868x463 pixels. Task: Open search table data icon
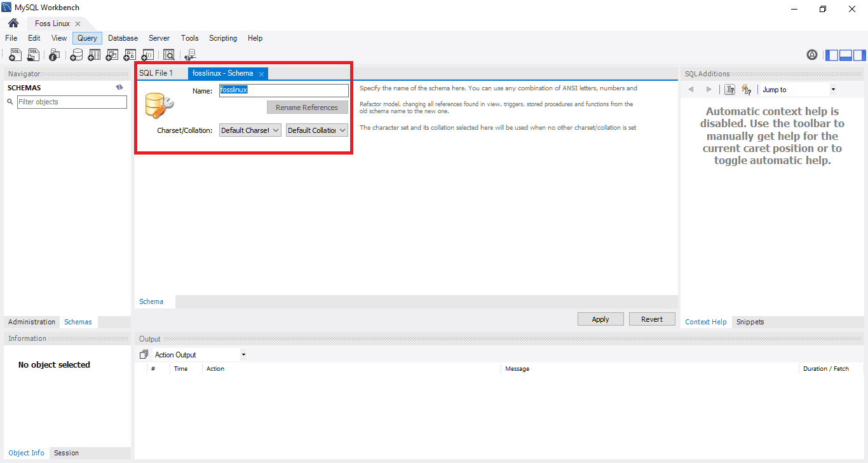coord(168,55)
